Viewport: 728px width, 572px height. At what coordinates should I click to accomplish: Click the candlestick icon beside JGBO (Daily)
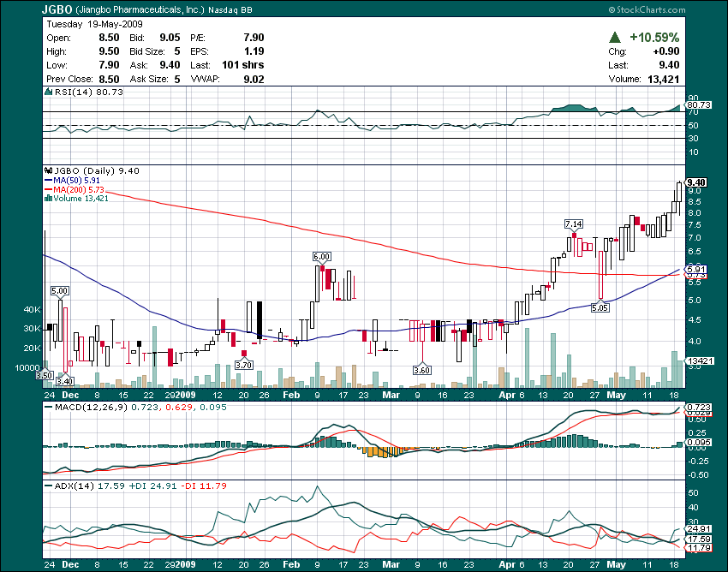(x=49, y=170)
